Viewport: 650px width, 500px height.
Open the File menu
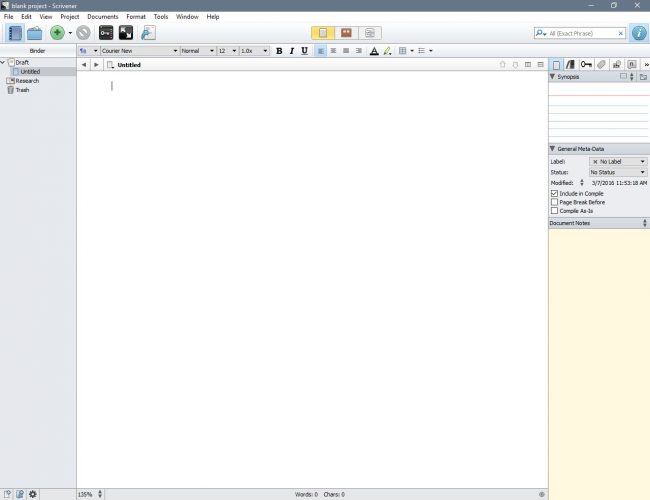pyautogui.click(x=8, y=17)
